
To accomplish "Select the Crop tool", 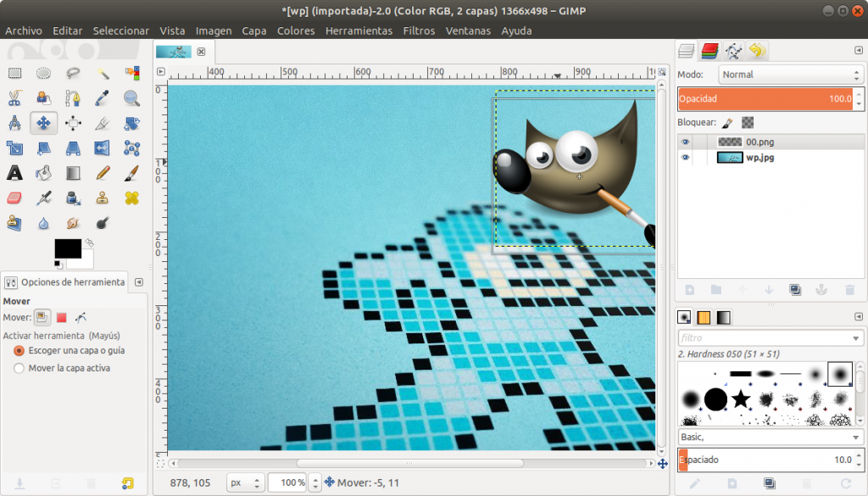I will point(103,123).
